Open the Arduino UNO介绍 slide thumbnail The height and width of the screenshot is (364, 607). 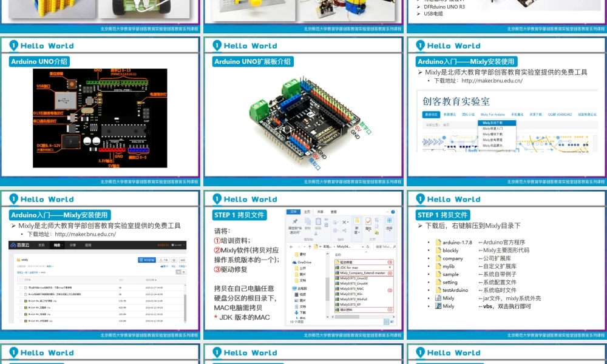100,112
